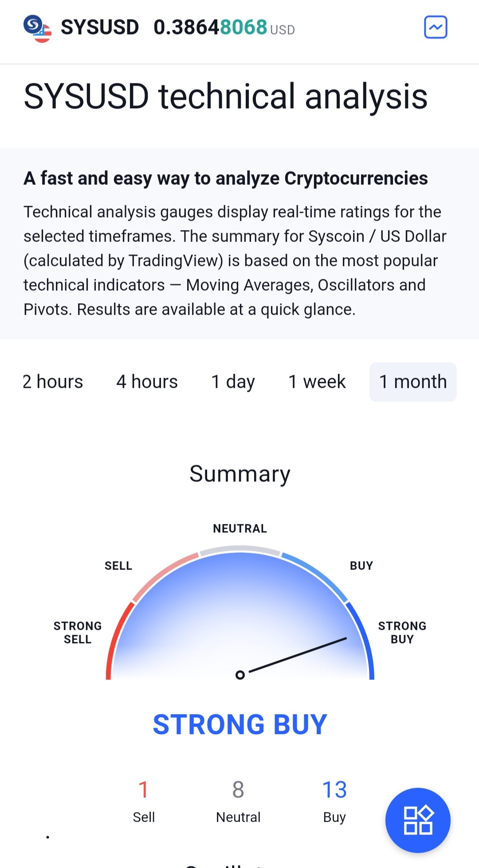Select the 1 week timeframe tab
The height and width of the screenshot is (868, 479).
[317, 382]
